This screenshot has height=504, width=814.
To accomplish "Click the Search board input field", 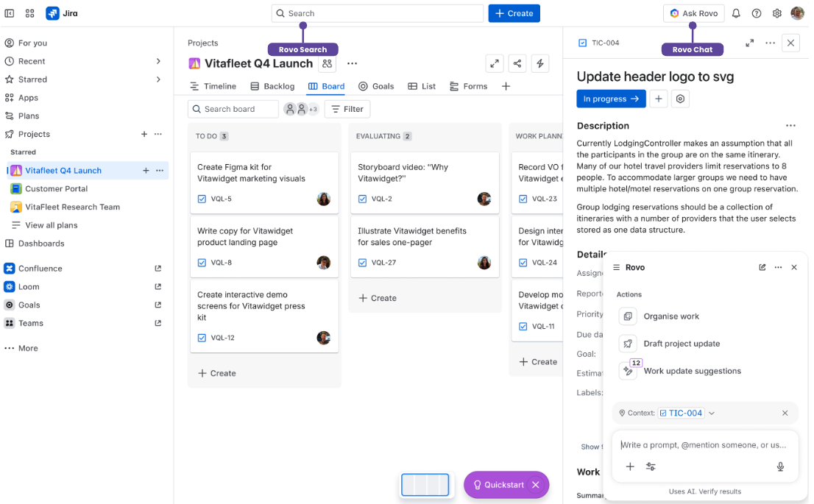I will coord(233,109).
